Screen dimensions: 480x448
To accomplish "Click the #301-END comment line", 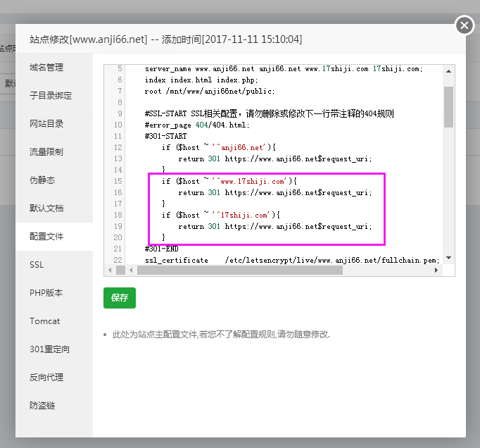I will [x=161, y=249].
